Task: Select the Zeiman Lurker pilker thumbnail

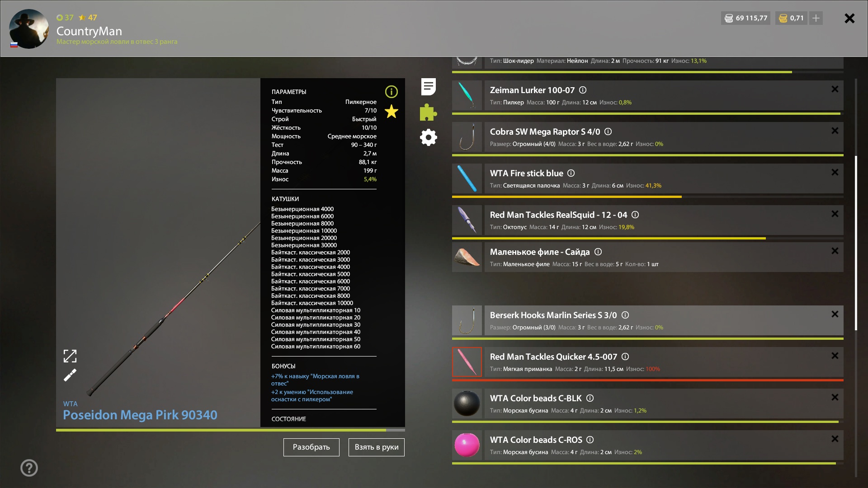Action: [x=467, y=95]
